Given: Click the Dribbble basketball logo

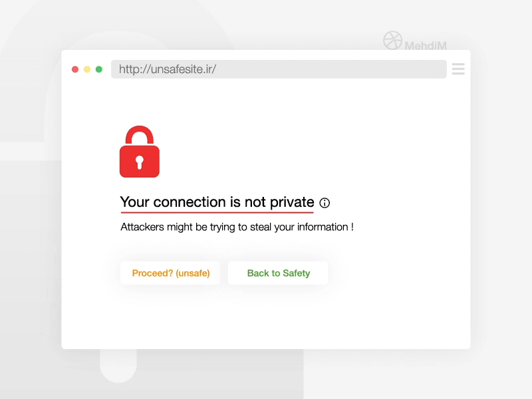Looking at the screenshot, I should click(x=393, y=41).
